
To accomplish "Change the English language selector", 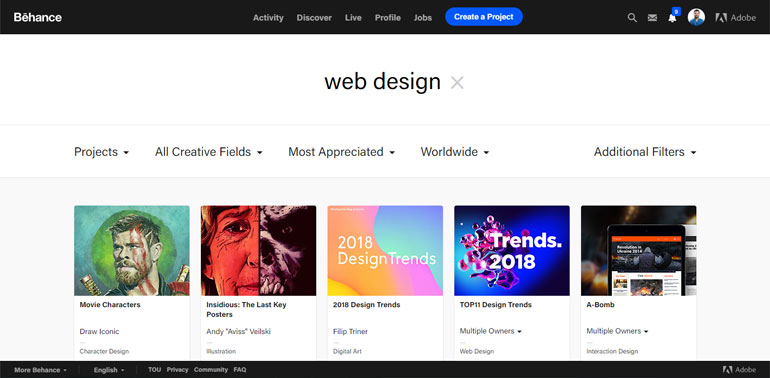I will click(109, 370).
